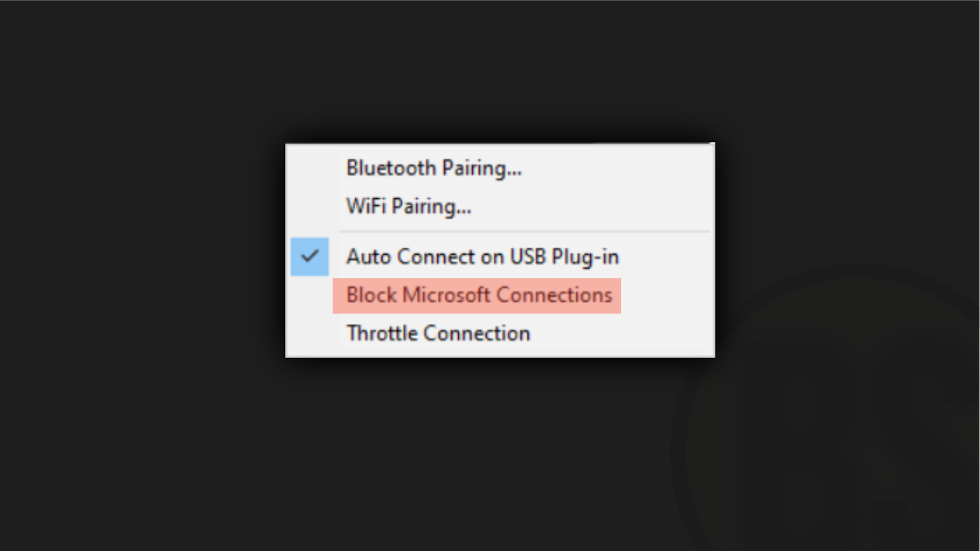The image size is (980, 551).
Task: Click WiFi Pairing ellipsis entry
Action: pos(409,206)
